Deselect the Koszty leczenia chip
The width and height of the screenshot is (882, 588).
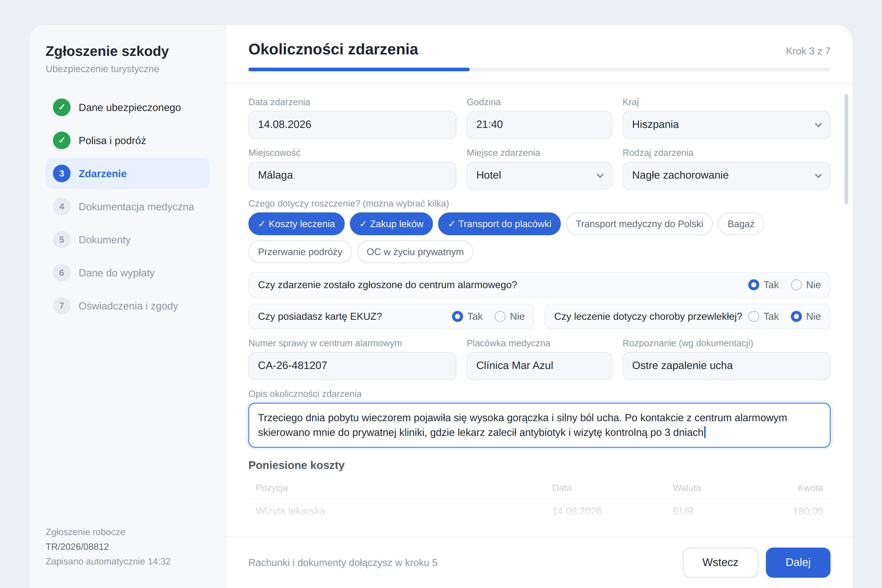click(x=296, y=224)
